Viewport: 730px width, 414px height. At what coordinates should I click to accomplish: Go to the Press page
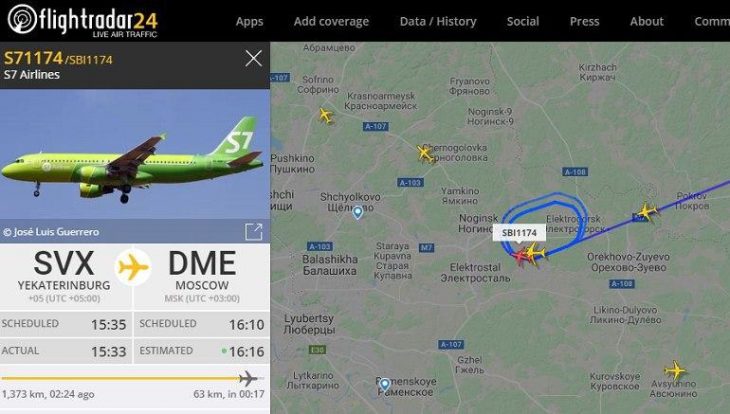[x=584, y=21]
